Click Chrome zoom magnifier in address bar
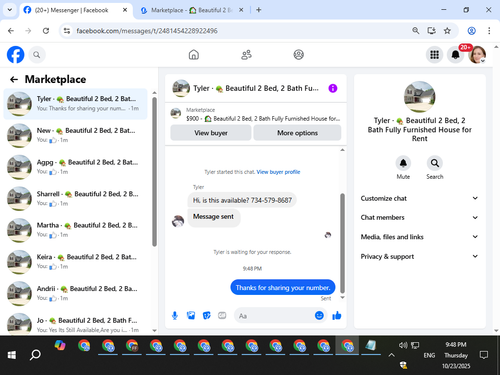Screen dimensions: 500x375 click(415, 31)
